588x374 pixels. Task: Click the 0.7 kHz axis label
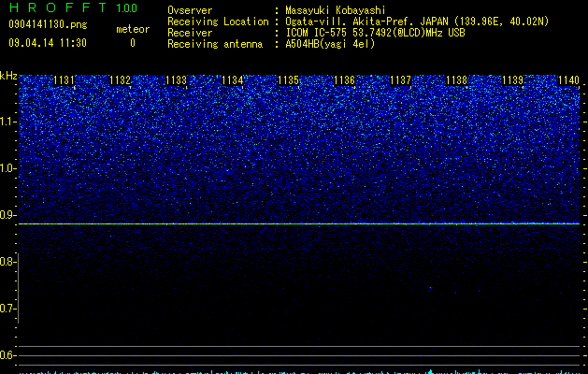pos(8,309)
